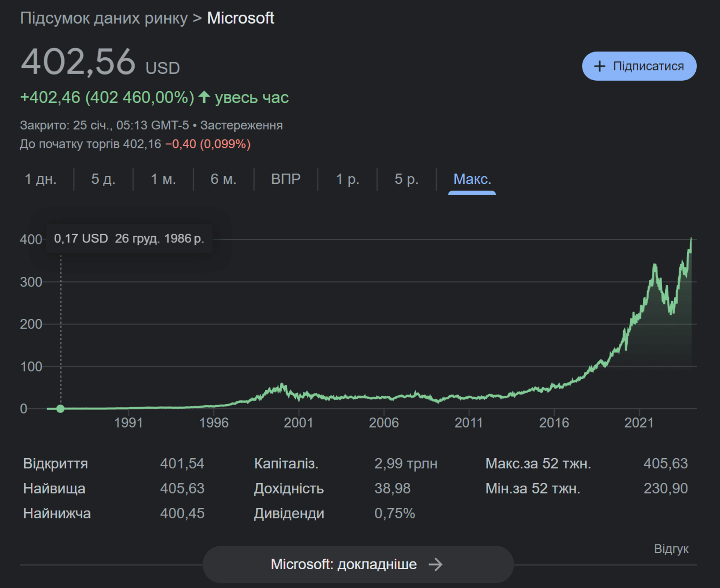
Task: Click the Капіталіз. value 2,99 трлн
Action: [406, 463]
